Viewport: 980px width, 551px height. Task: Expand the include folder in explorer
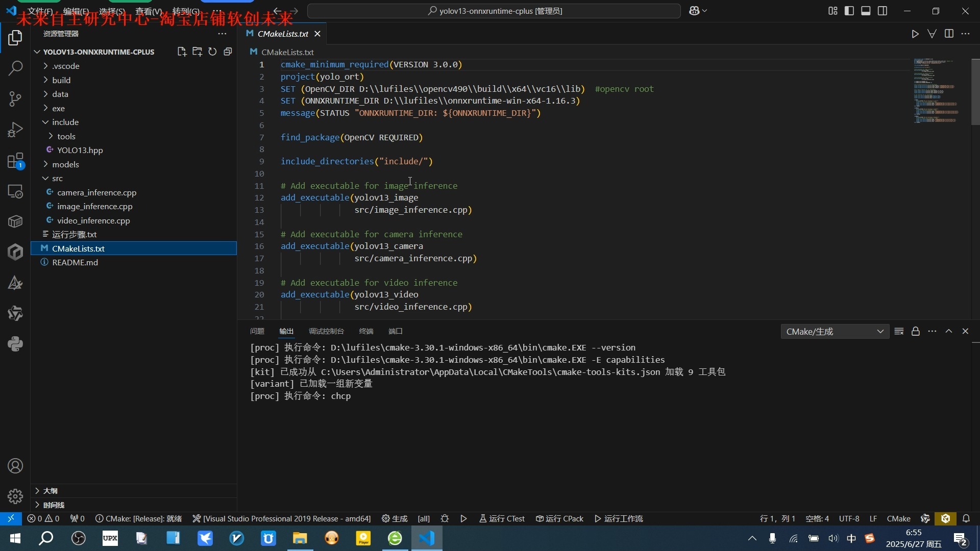(x=65, y=122)
